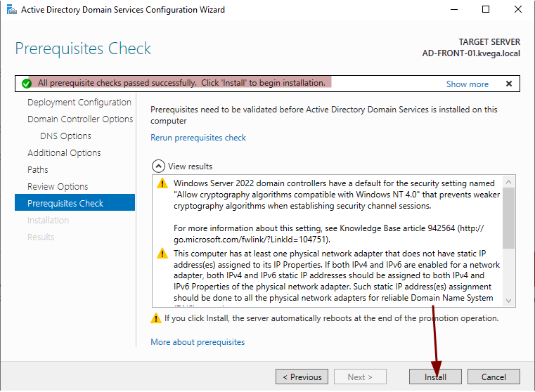The width and height of the screenshot is (535, 392).
Task: Open Deployment Configuration step
Action: point(79,103)
